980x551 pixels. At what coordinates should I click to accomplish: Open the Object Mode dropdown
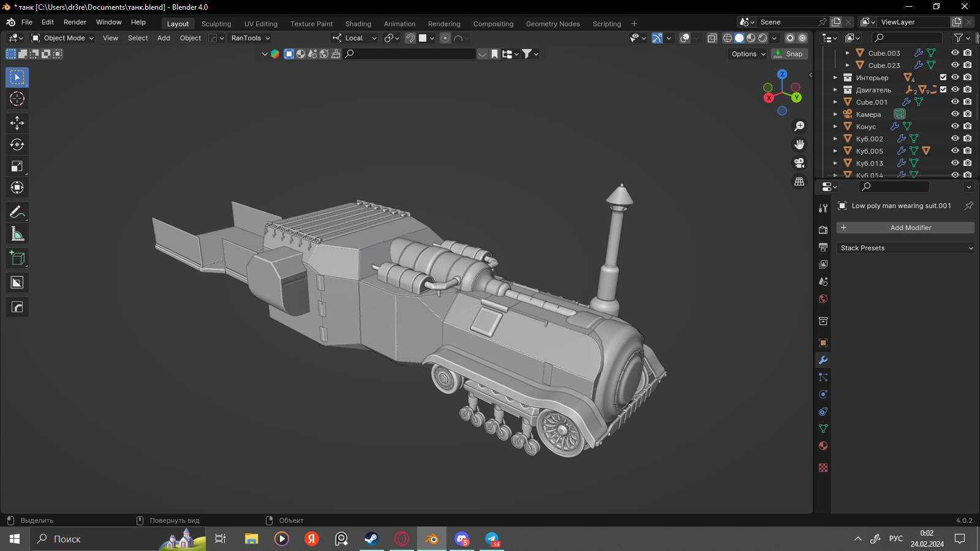point(62,38)
